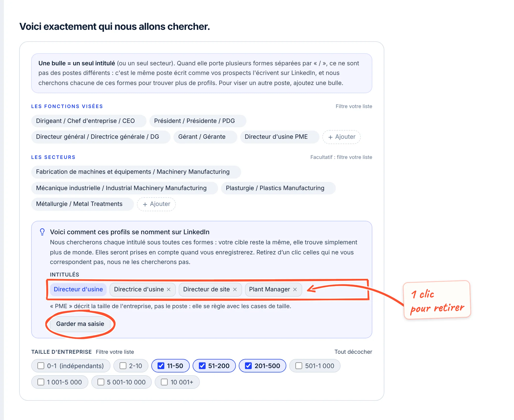Click the LES FONCTIONS VISÉES heading

[67, 106]
